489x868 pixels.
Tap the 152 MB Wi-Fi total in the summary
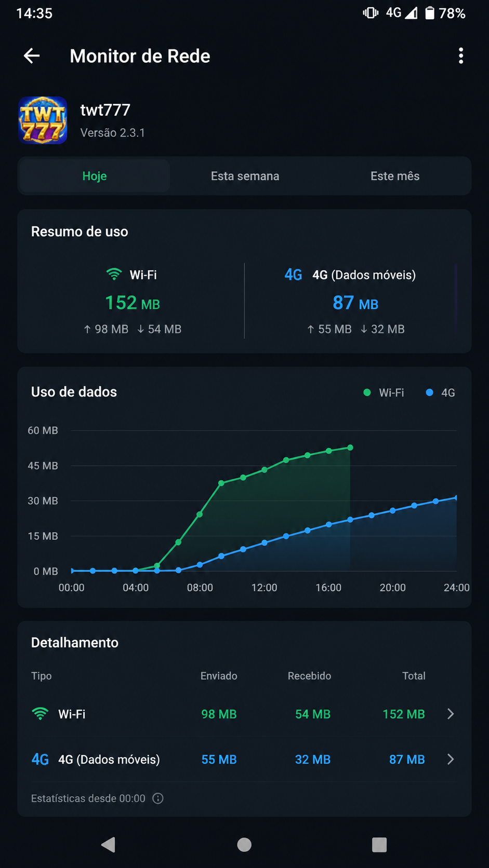[x=133, y=303]
